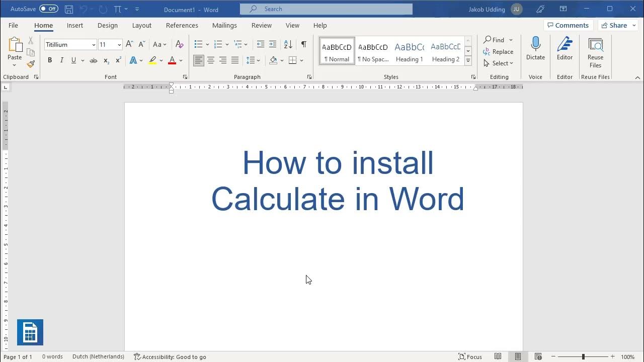The width and height of the screenshot is (644, 362).
Task: Switch to the Insert tab
Action: (75, 25)
